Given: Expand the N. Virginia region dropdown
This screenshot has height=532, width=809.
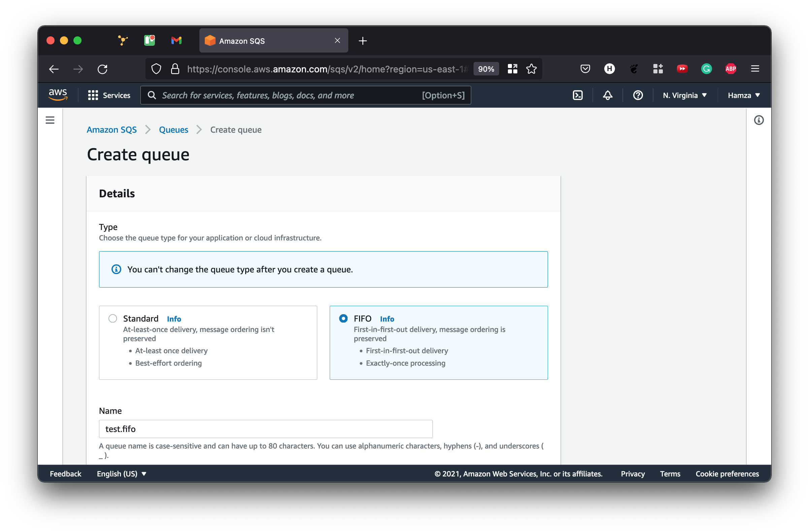Looking at the screenshot, I should click(685, 96).
